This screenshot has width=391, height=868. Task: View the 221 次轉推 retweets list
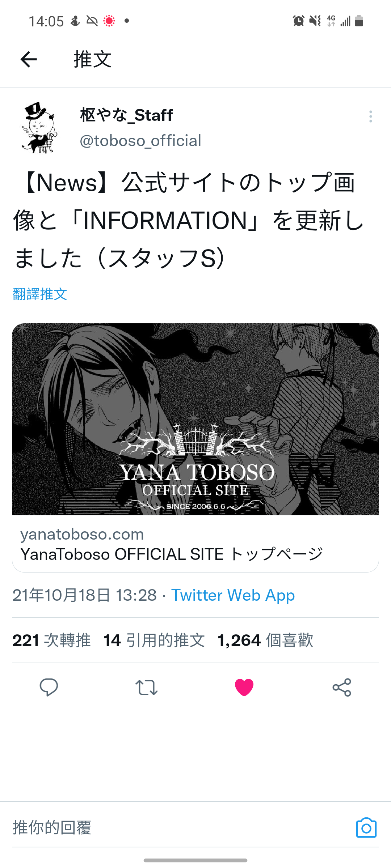pyautogui.click(x=51, y=641)
